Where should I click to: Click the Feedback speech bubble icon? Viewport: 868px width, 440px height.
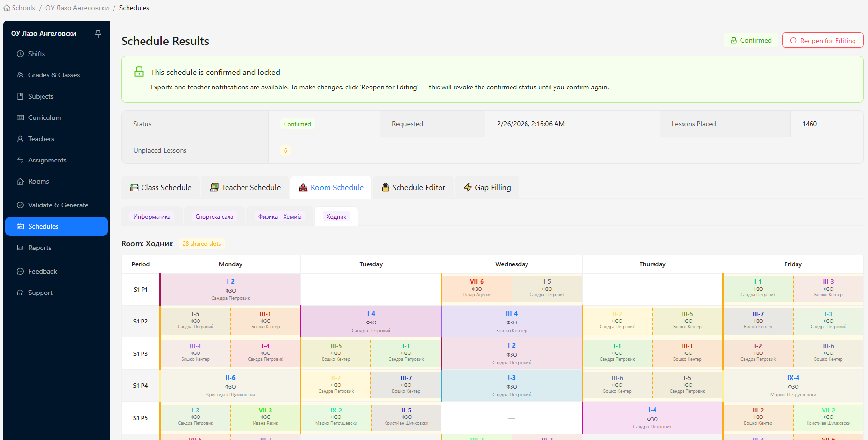tap(20, 271)
